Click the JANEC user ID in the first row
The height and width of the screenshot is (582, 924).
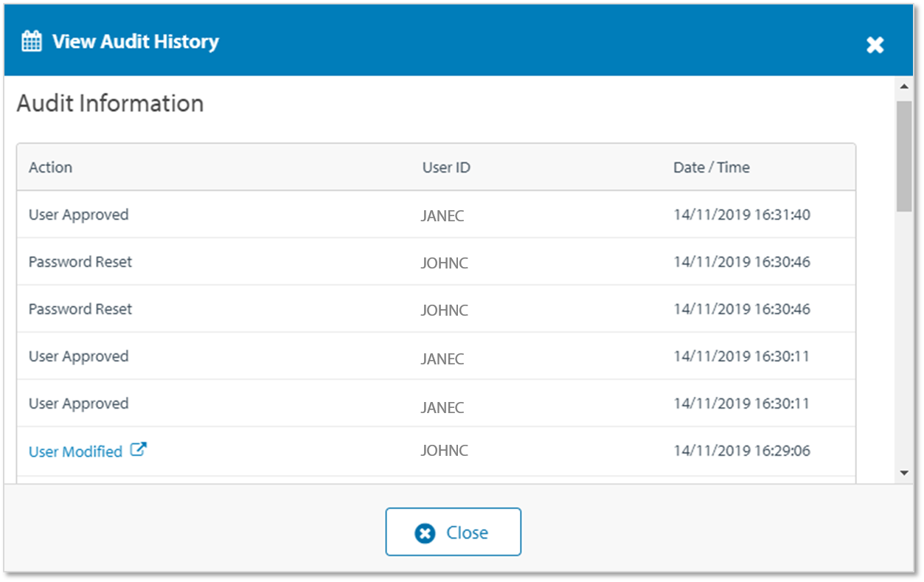point(442,216)
